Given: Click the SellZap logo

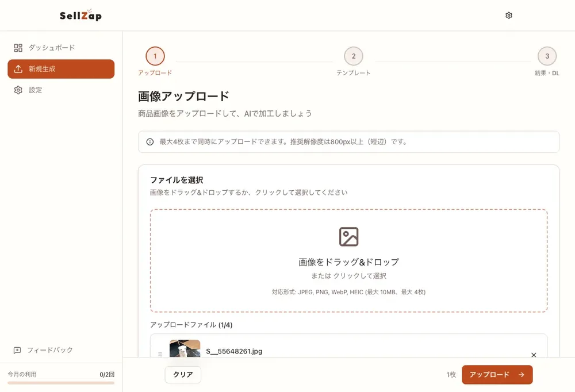Looking at the screenshot, I should 79,16.
